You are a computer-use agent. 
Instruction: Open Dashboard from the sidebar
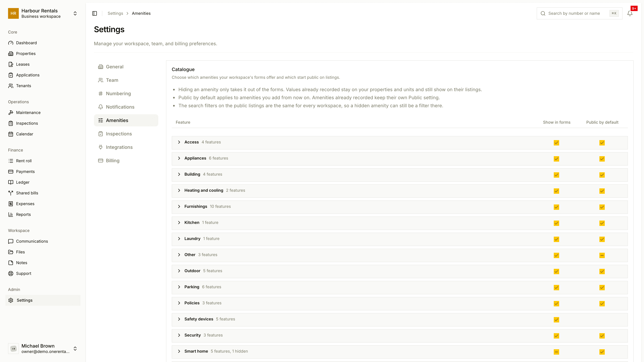click(x=43, y=43)
